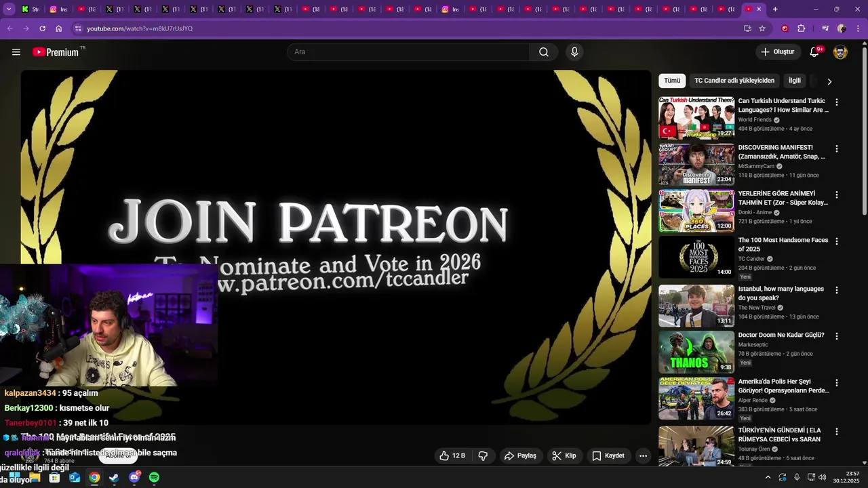Open options for TÜRKİYE'NİN GÜNDEMİ video

pyautogui.click(x=836, y=432)
